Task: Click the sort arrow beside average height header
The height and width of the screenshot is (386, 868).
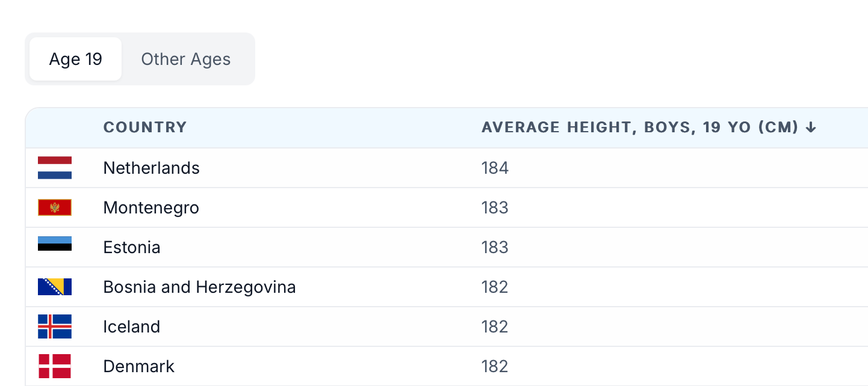Action: coord(811,127)
